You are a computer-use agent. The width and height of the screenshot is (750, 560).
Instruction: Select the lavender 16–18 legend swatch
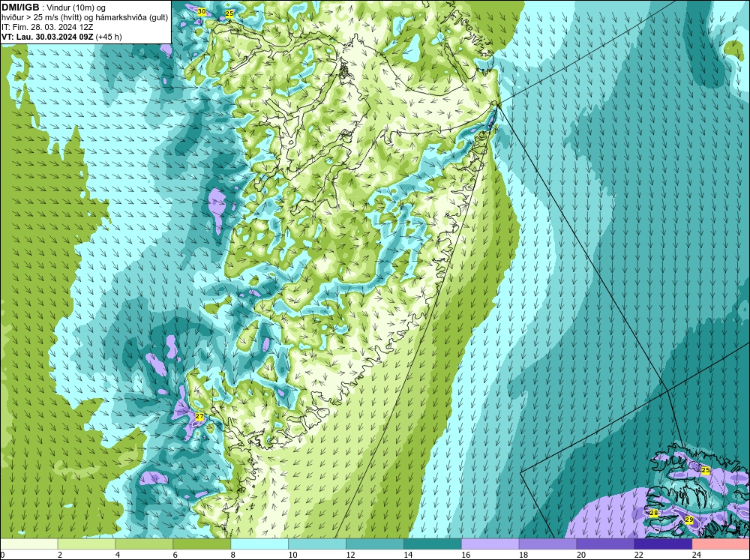point(490,544)
